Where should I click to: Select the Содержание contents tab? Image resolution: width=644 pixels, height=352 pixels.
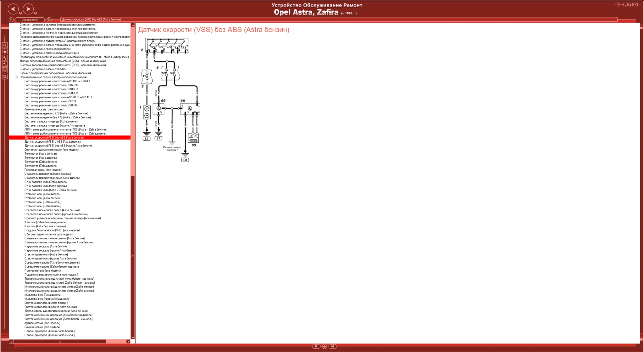[30, 20]
